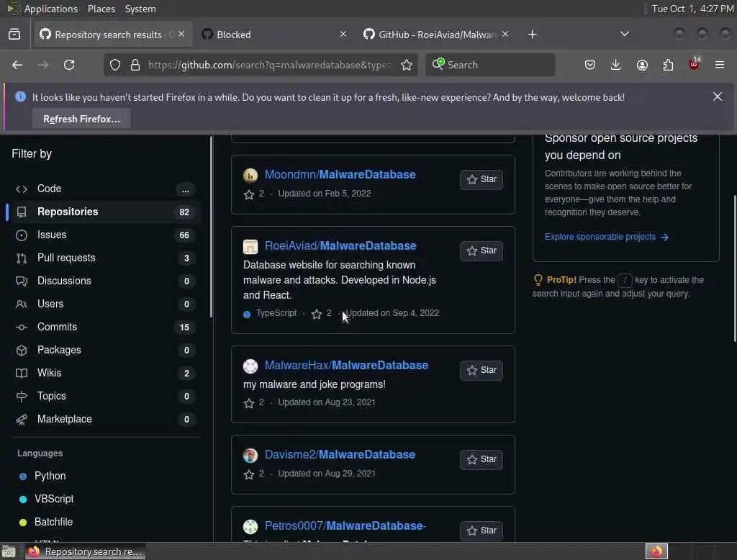Filter by Python language
The image size is (737, 560).
[x=50, y=477]
